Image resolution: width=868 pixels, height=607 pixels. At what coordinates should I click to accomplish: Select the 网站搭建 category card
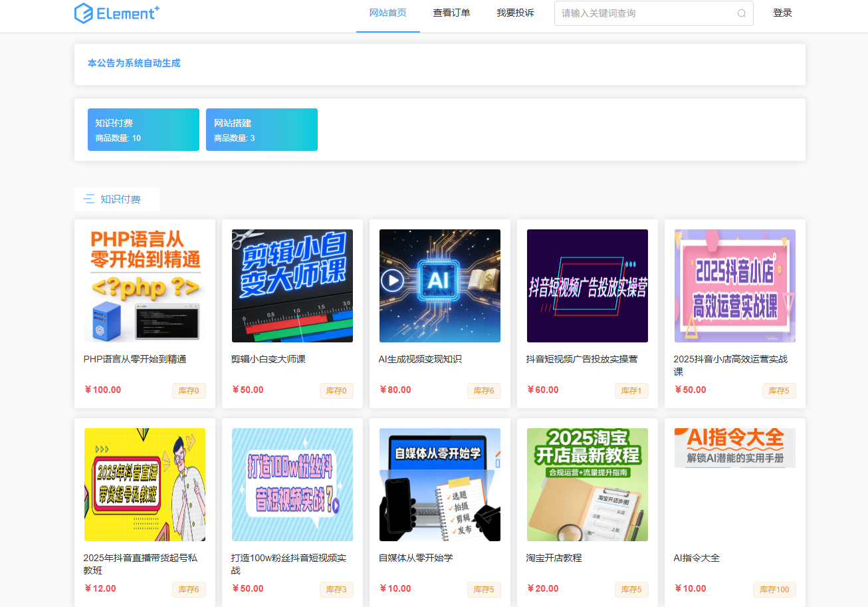(262, 130)
